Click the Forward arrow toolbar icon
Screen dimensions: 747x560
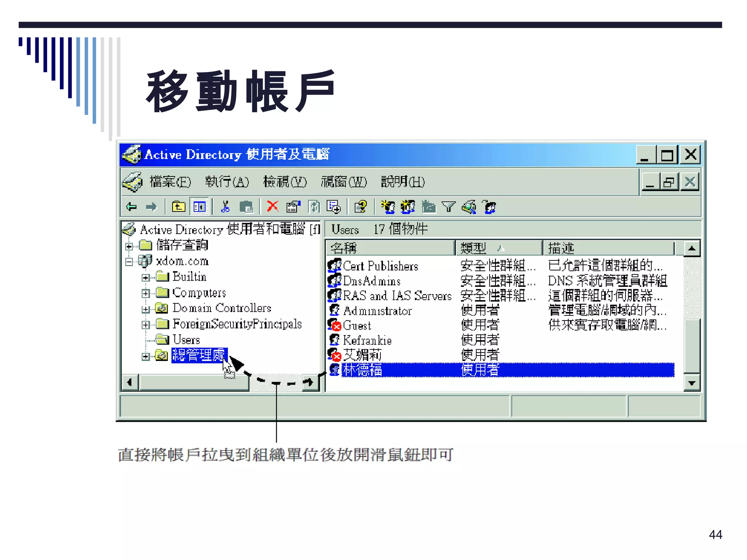point(151,207)
